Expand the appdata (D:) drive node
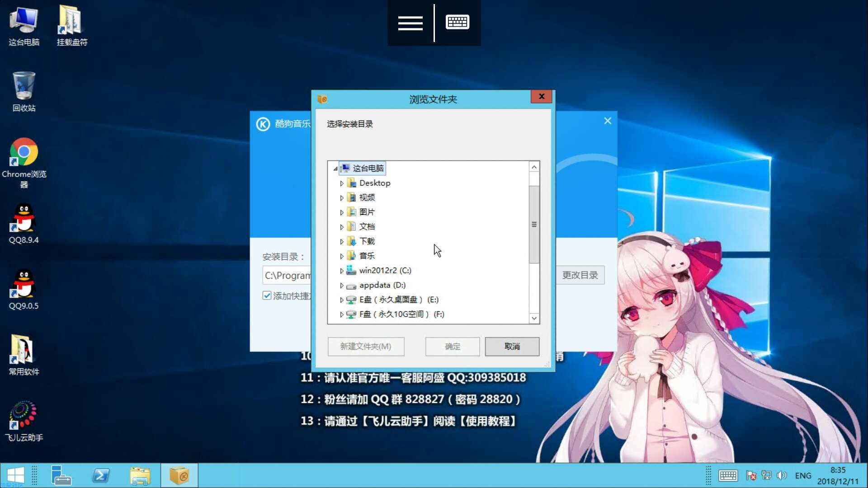Screen dimensions: 868x488 [x=342, y=286]
